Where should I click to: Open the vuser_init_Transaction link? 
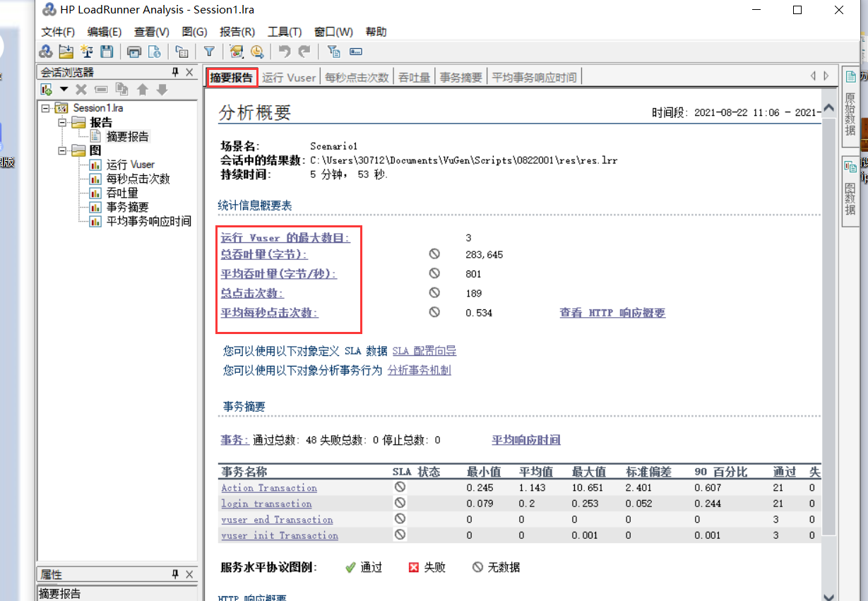coord(280,535)
